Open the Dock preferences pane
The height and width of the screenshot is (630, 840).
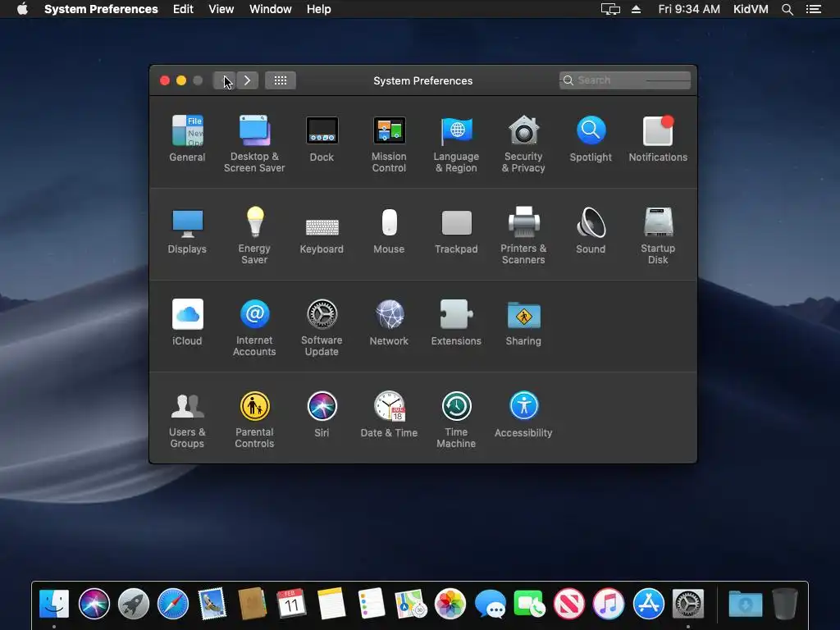click(322, 138)
